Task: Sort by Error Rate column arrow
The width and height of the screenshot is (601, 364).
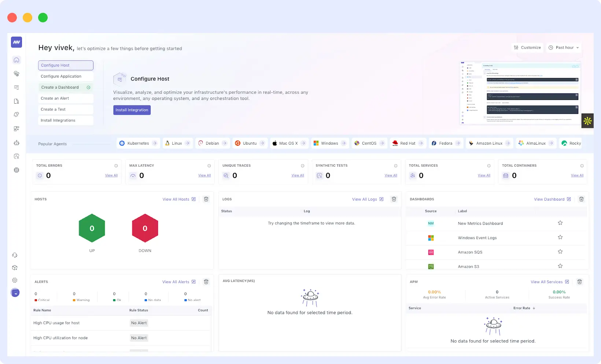Action: click(534, 308)
